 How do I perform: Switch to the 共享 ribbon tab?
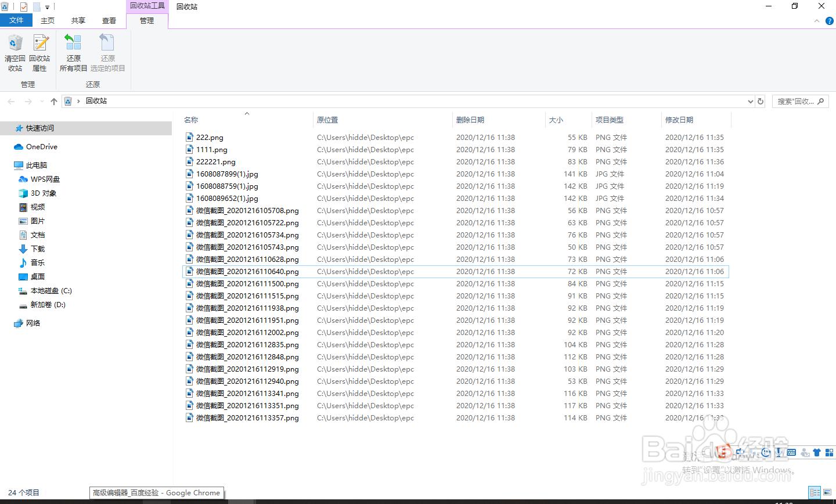[78, 20]
